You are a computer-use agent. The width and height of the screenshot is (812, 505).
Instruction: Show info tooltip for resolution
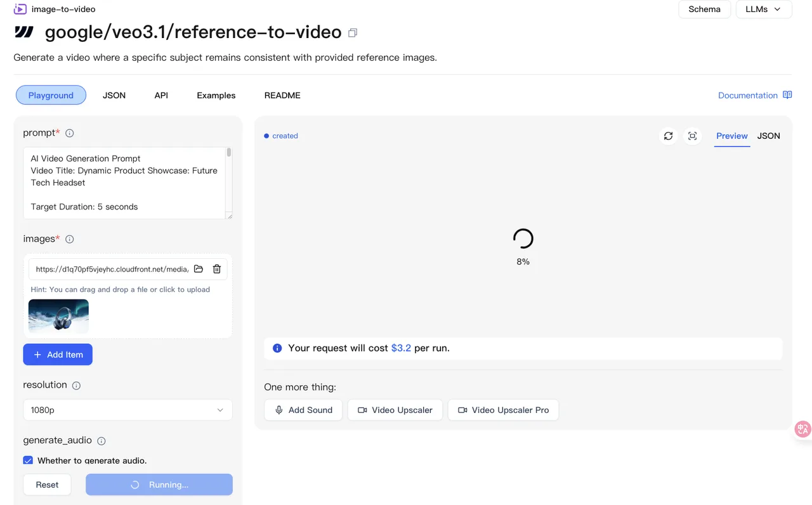tap(76, 386)
